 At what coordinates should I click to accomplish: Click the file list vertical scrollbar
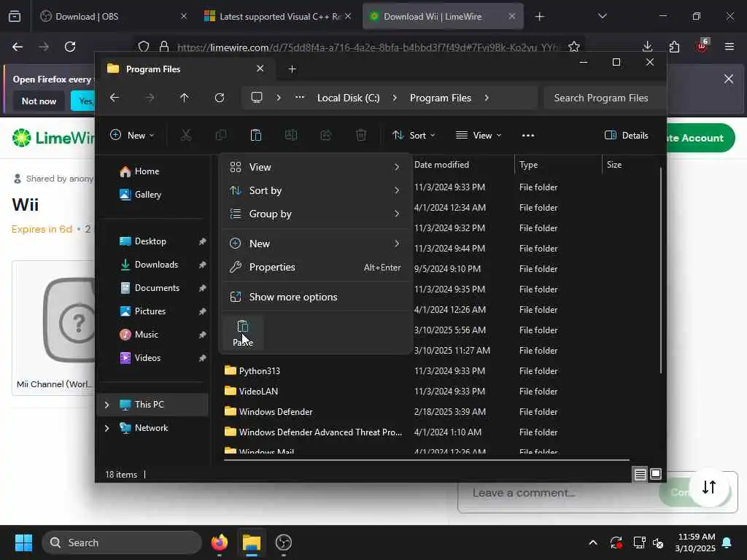pyautogui.click(x=661, y=271)
